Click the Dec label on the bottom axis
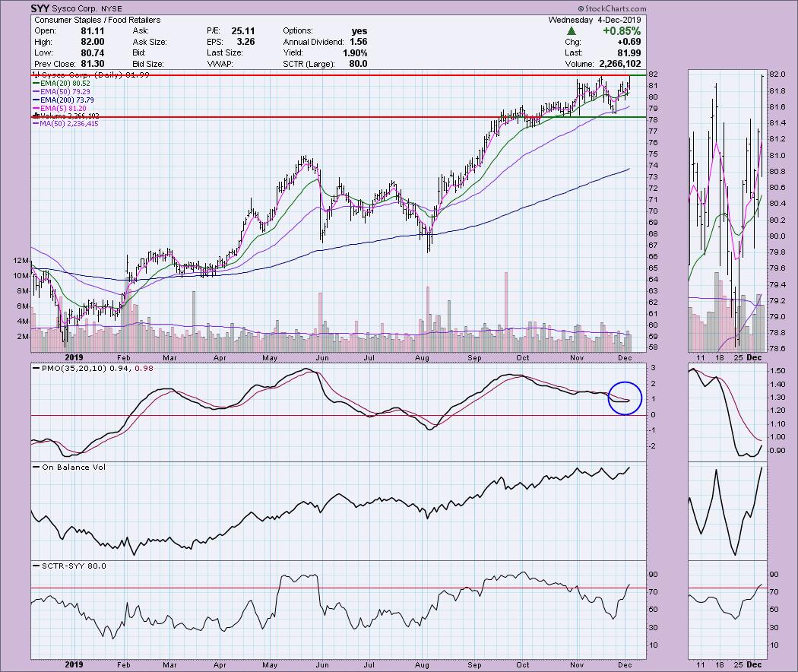This screenshot has width=798, height=672. (625, 664)
